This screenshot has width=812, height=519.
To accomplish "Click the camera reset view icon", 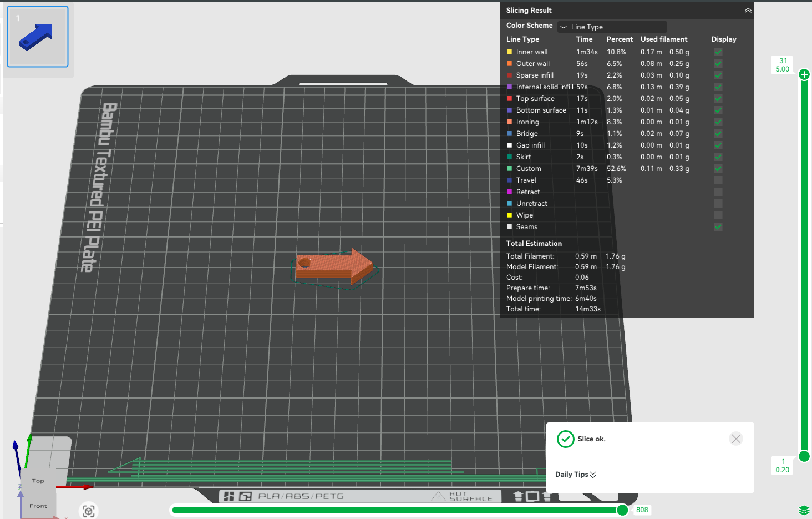I will click(x=89, y=511).
